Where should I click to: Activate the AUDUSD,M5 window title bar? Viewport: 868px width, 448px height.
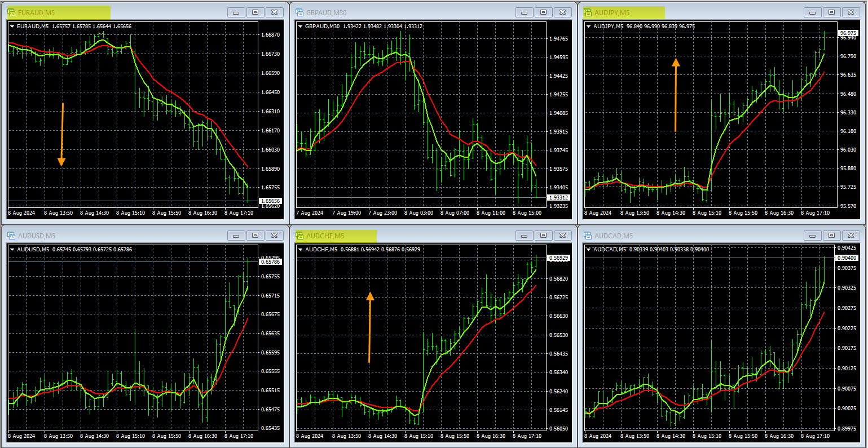tap(113, 236)
